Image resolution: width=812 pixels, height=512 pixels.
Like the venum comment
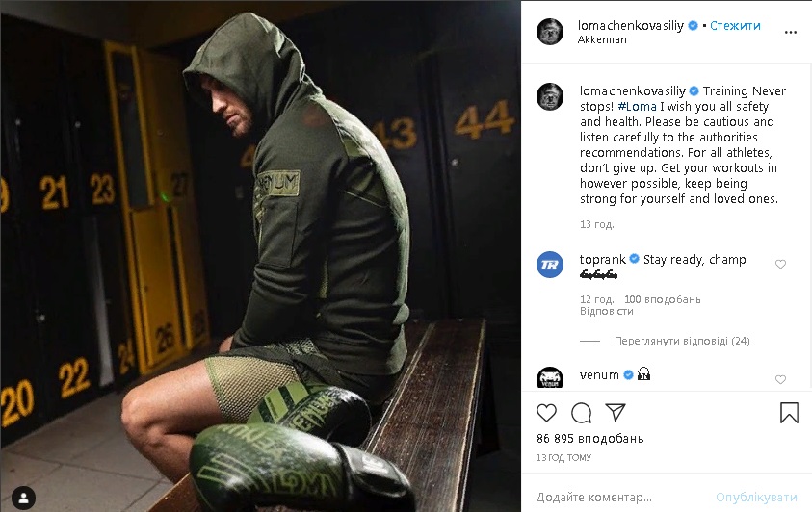coord(780,379)
